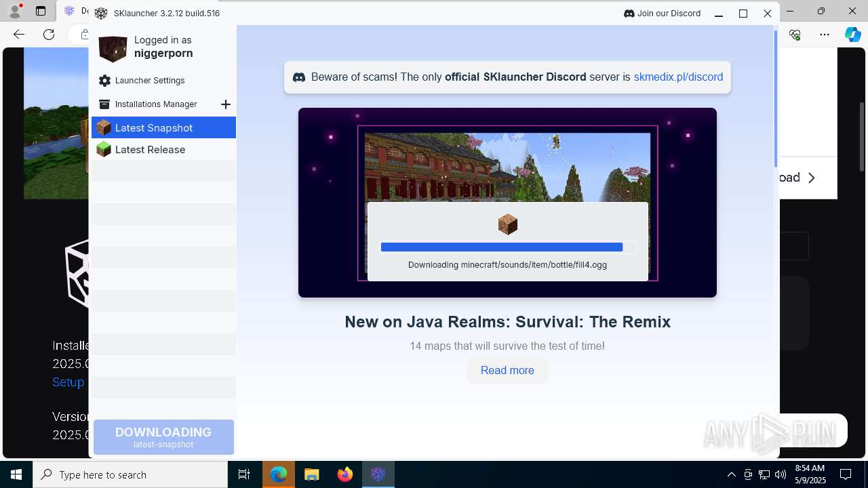The height and width of the screenshot is (488, 868).
Task: Click the Java Realms news image
Action: (x=507, y=203)
